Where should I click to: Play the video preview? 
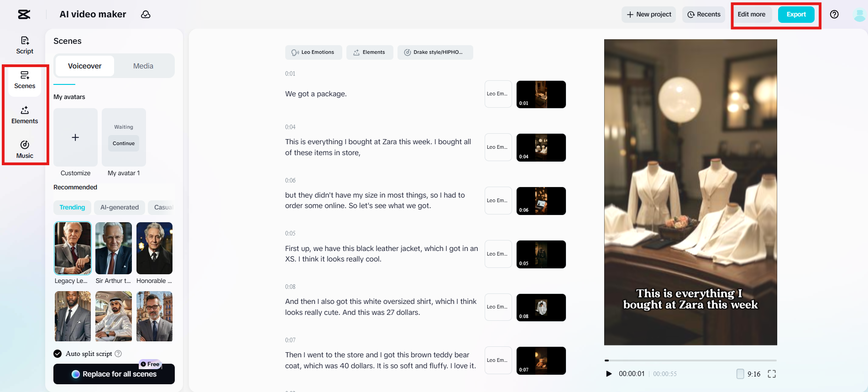[x=609, y=374]
